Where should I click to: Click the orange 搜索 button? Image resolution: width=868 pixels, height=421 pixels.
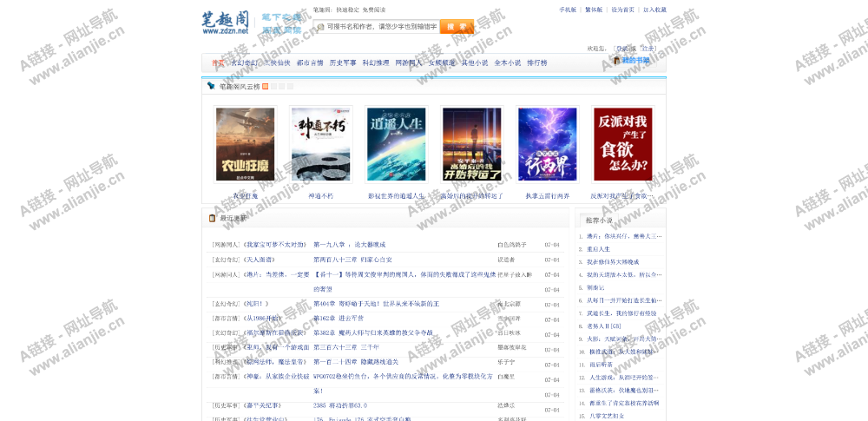(x=457, y=26)
